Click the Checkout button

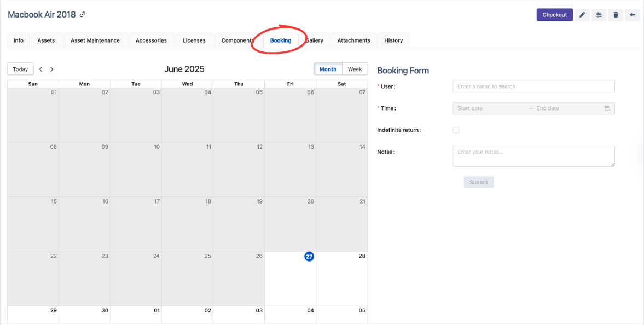(x=554, y=15)
